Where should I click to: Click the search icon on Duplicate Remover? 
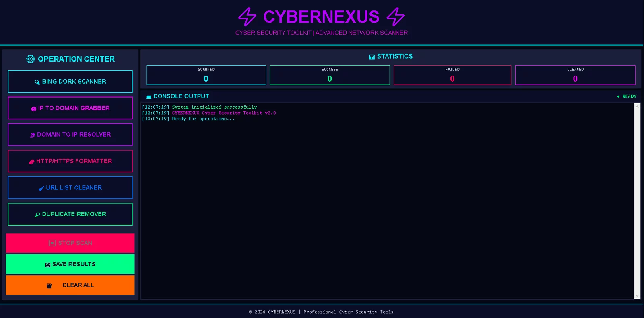point(37,215)
